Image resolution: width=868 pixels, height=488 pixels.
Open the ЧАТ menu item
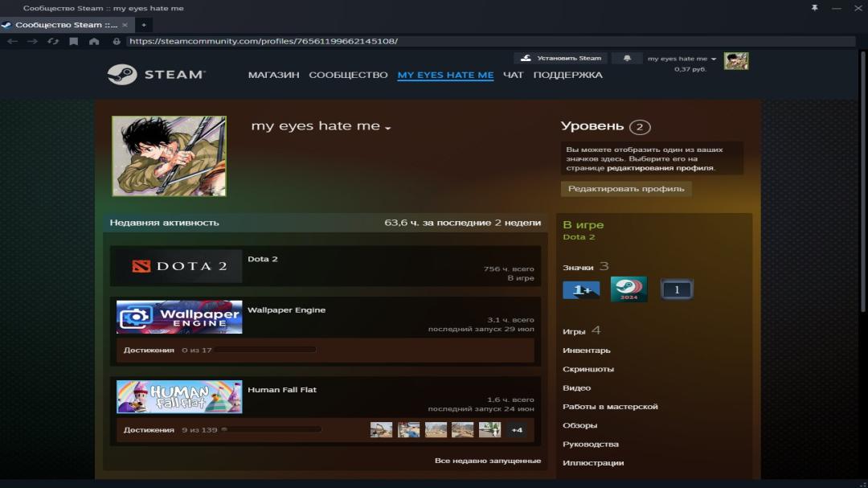click(513, 75)
